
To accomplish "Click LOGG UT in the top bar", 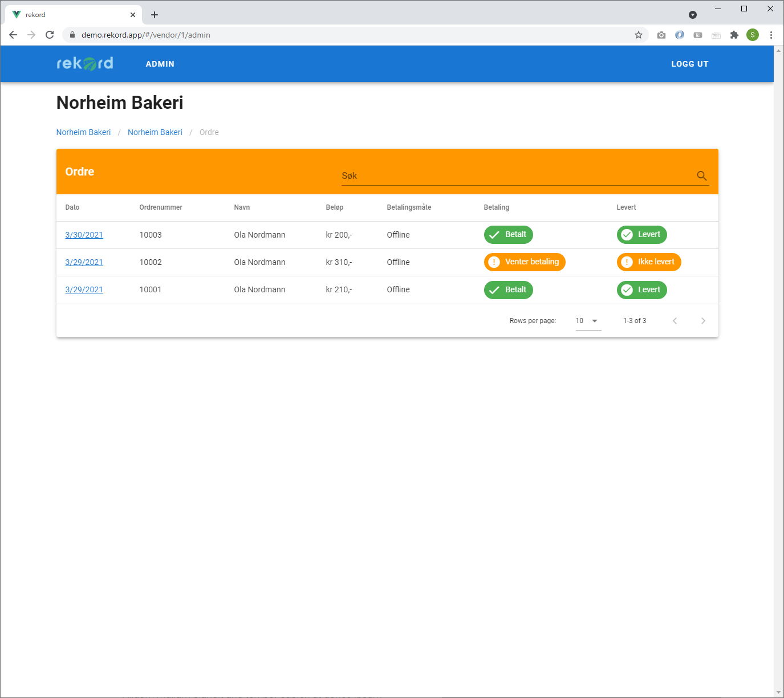I will coord(689,64).
